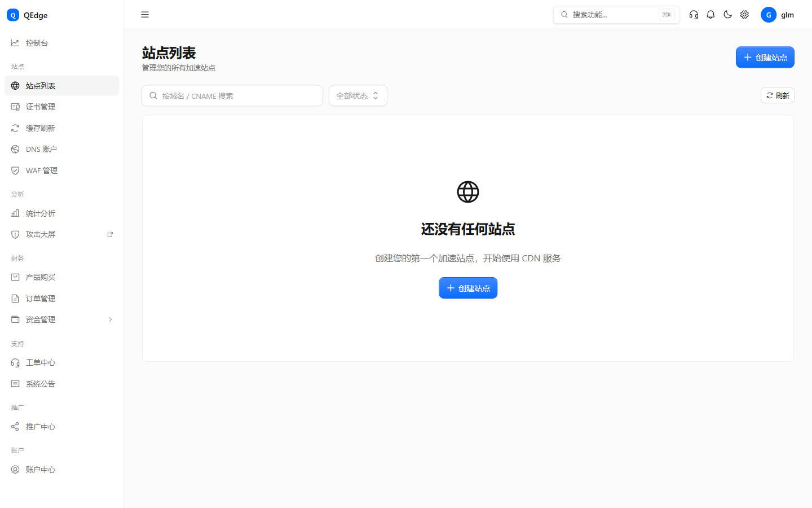This screenshot has width=812, height=508.
Task: Click the headset icon beside 工单中心
Action: [15, 362]
